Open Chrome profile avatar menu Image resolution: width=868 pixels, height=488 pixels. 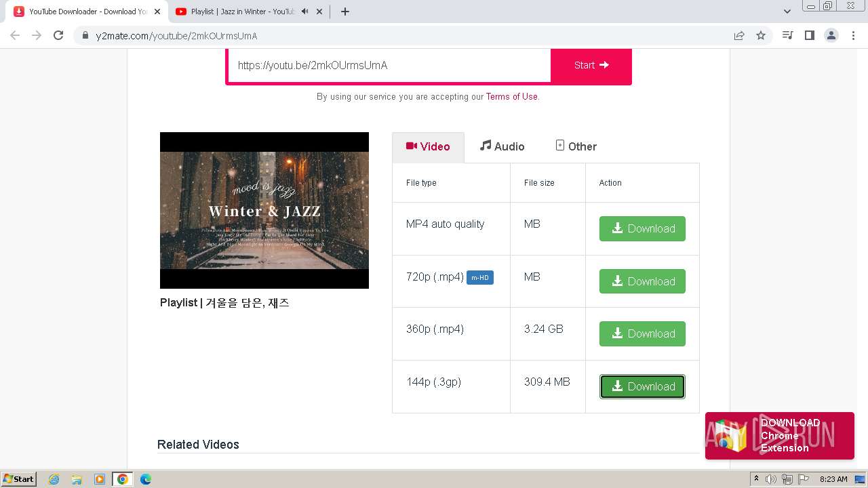831,35
